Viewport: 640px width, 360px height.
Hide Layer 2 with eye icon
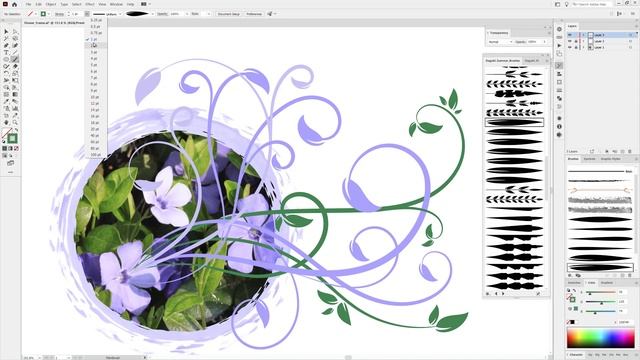tap(570, 41)
